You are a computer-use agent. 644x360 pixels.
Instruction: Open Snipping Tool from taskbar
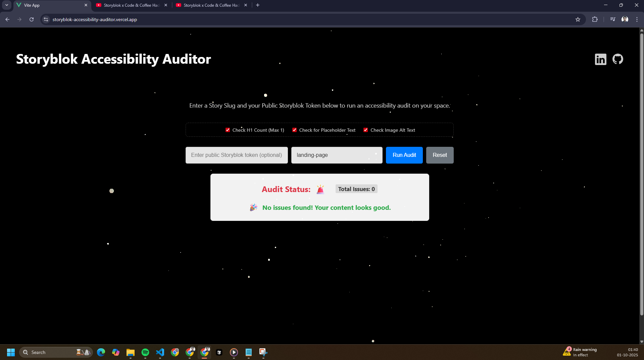pos(263,352)
